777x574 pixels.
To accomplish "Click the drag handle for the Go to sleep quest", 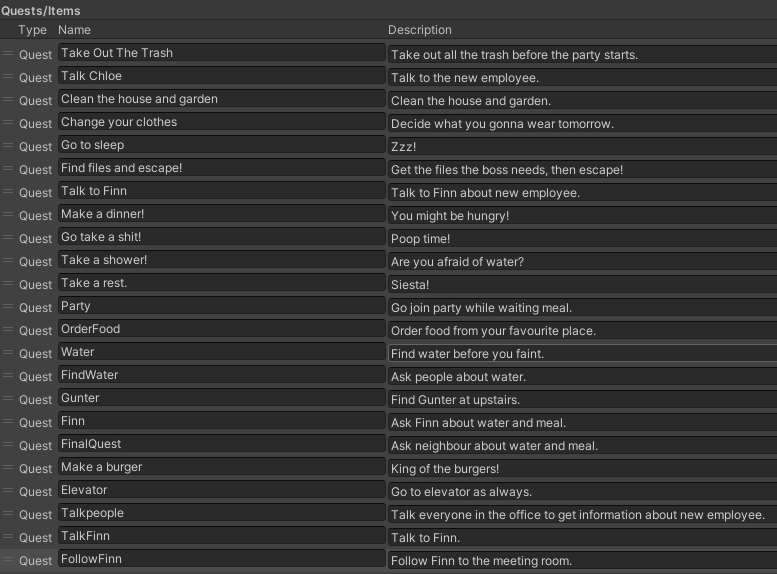I will click(x=8, y=146).
